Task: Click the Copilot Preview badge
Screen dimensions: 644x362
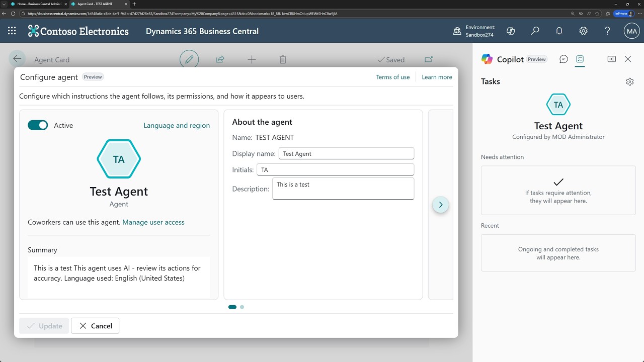Action: point(537,59)
